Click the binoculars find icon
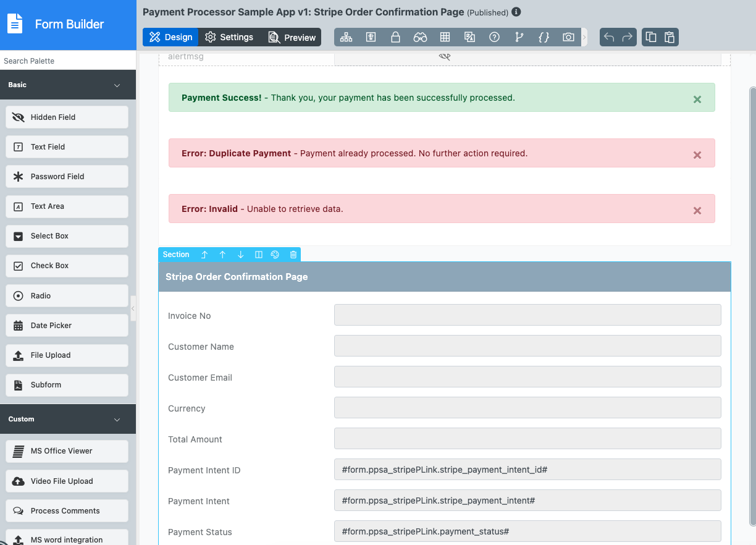756x545 pixels. pyautogui.click(x=420, y=37)
